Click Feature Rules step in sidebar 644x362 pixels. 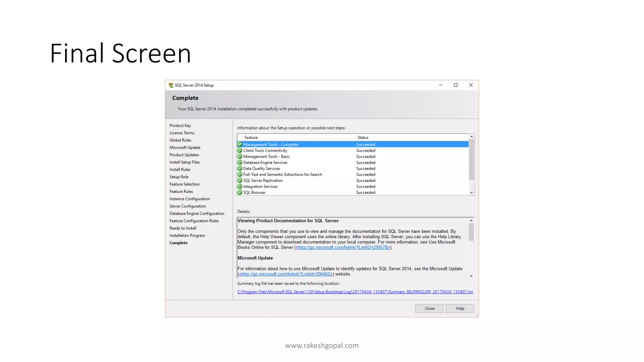(x=181, y=191)
